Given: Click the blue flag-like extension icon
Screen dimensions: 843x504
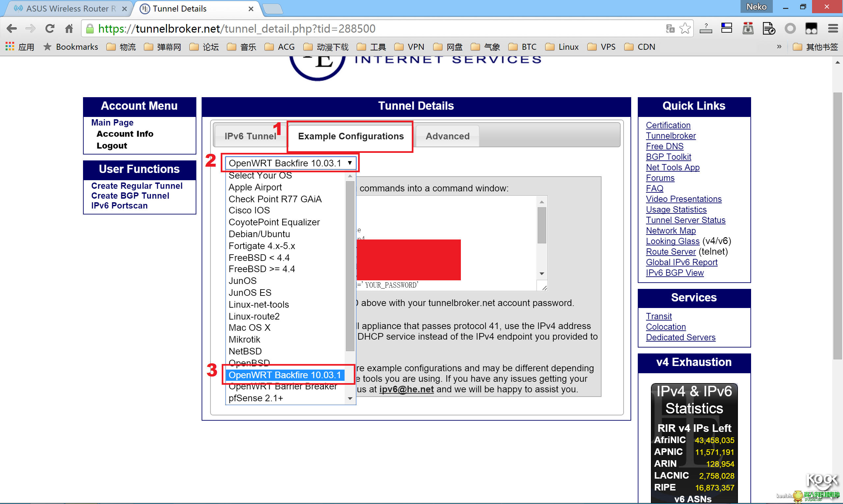Looking at the screenshot, I should [x=726, y=29].
